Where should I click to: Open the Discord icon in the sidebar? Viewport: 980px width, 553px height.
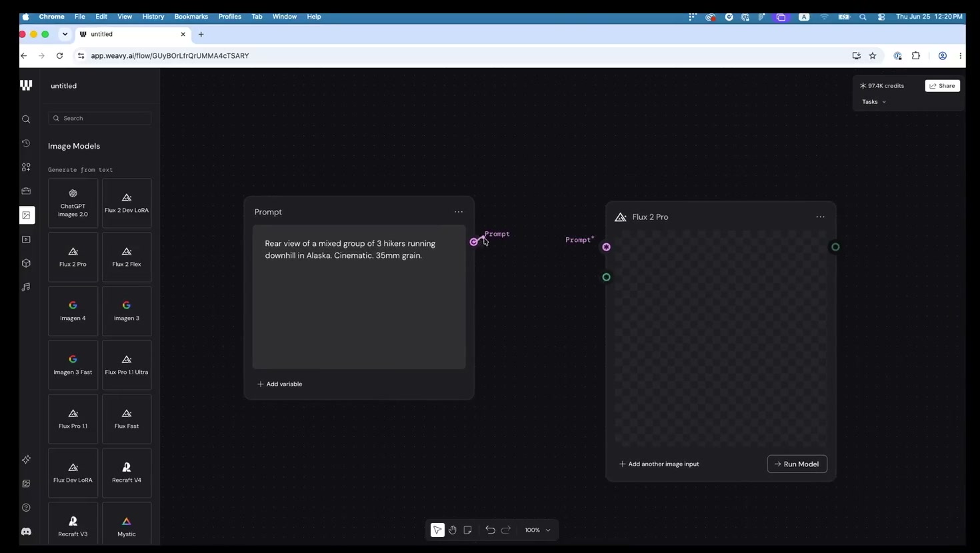click(26, 532)
